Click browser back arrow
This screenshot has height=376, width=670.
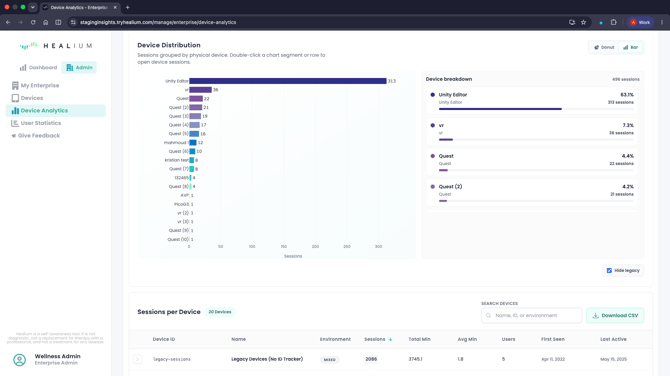(8, 22)
